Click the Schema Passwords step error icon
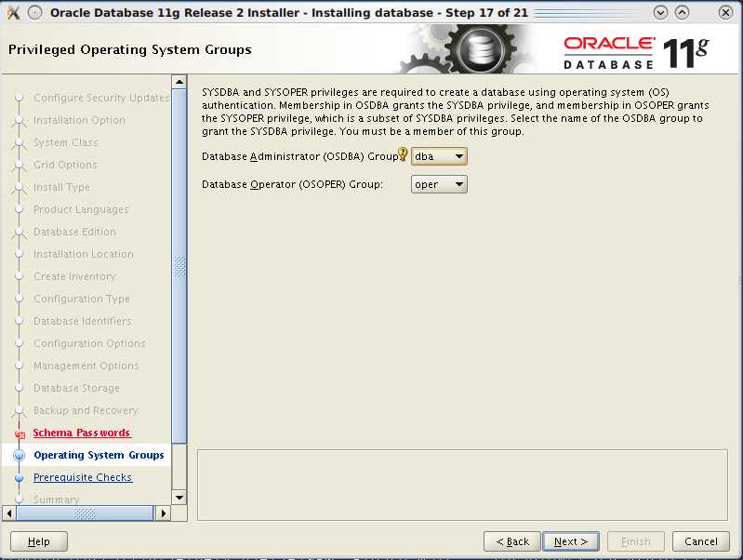The width and height of the screenshot is (743, 560). pyautogui.click(x=20, y=433)
